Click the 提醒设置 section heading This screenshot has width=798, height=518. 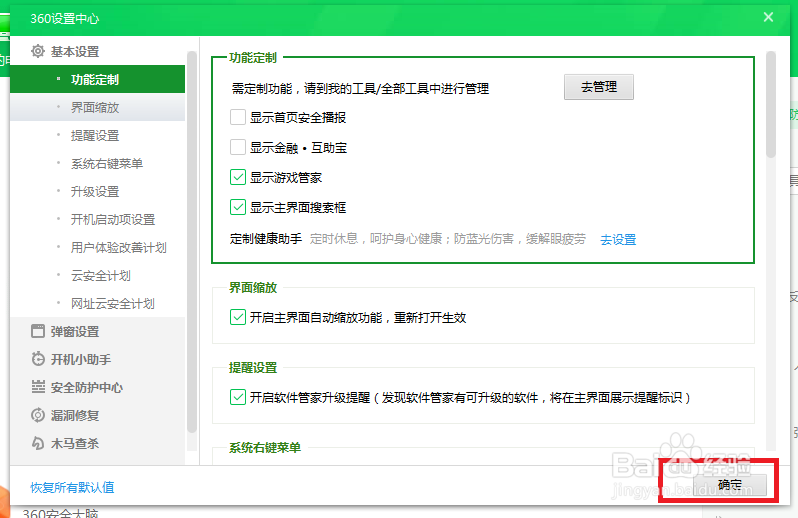click(x=253, y=367)
